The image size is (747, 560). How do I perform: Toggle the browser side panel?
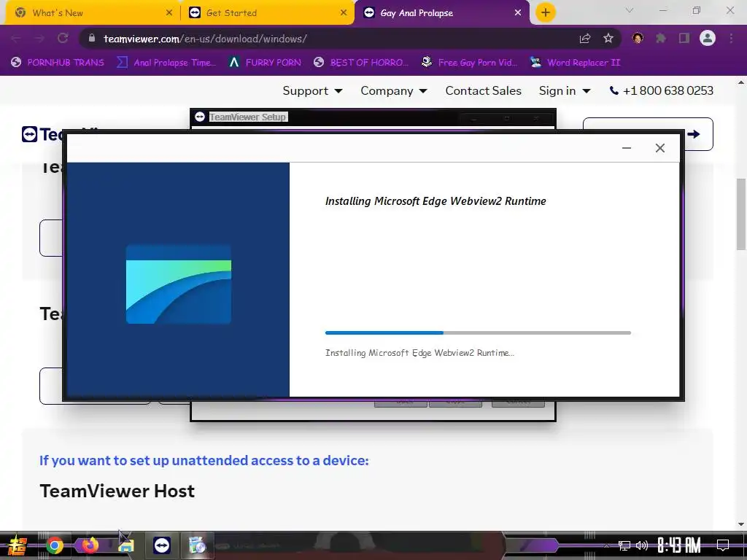684,38
